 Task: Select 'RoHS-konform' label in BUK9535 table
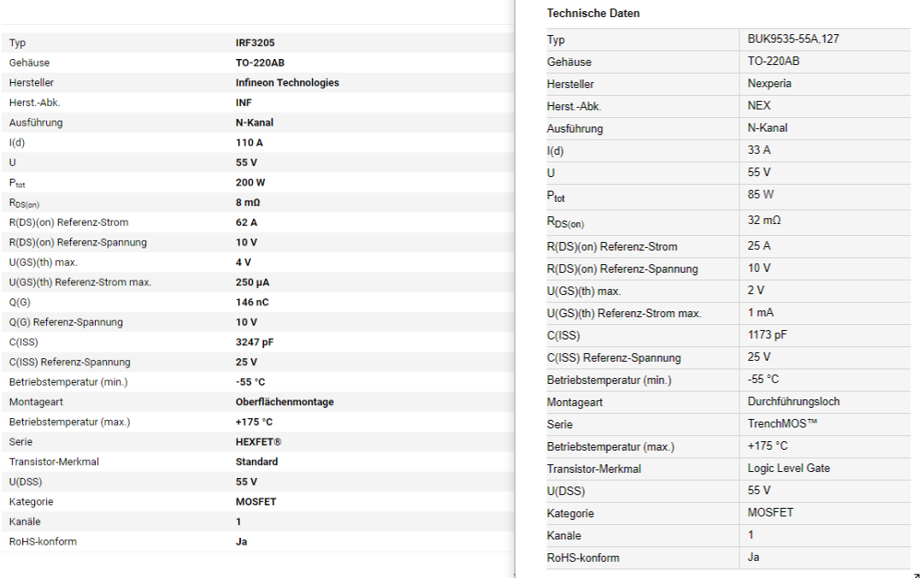point(583,557)
